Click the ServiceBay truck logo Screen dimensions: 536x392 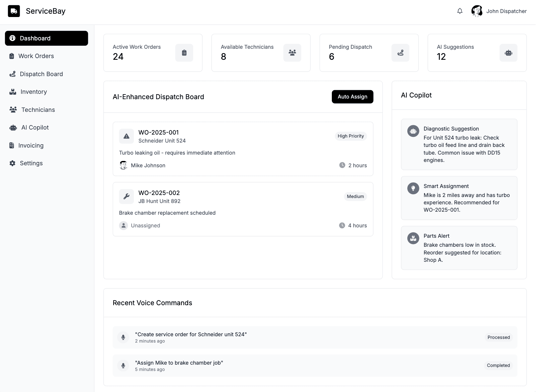[14, 11]
